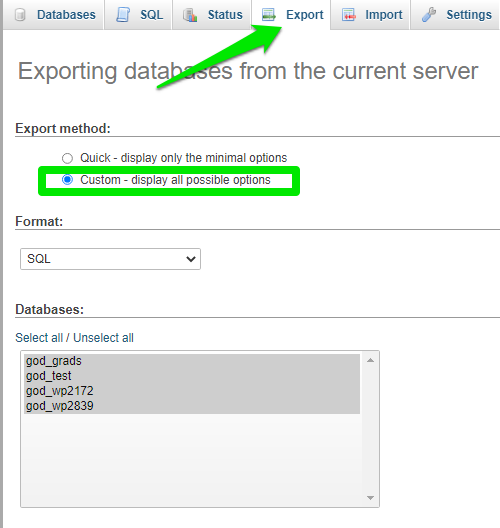Open the Settings tab
Viewport: 500px width, 528px height.
456,15
